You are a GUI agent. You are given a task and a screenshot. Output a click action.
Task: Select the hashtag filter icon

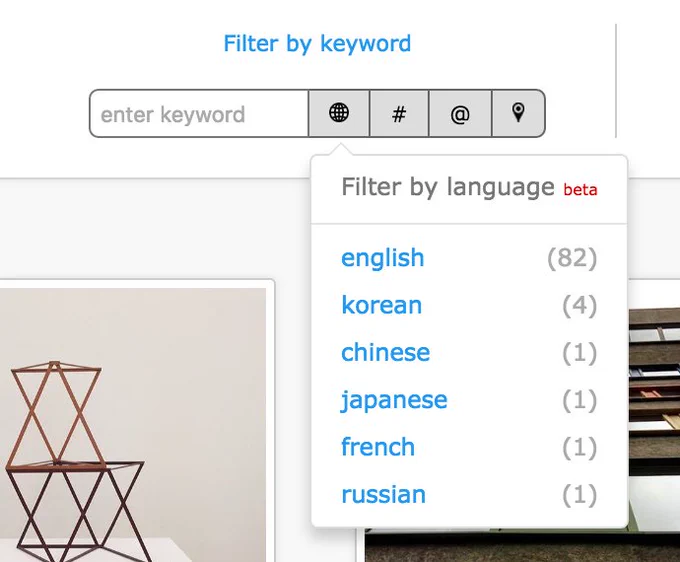pos(399,114)
